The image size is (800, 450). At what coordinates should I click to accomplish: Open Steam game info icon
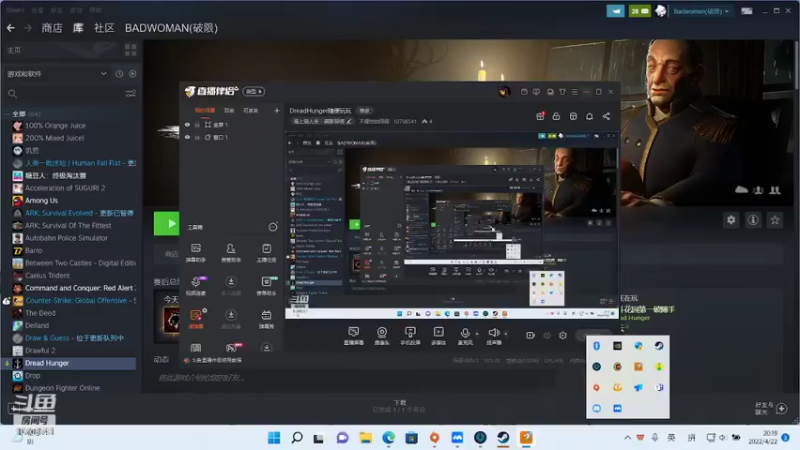pyautogui.click(x=753, y=220)
